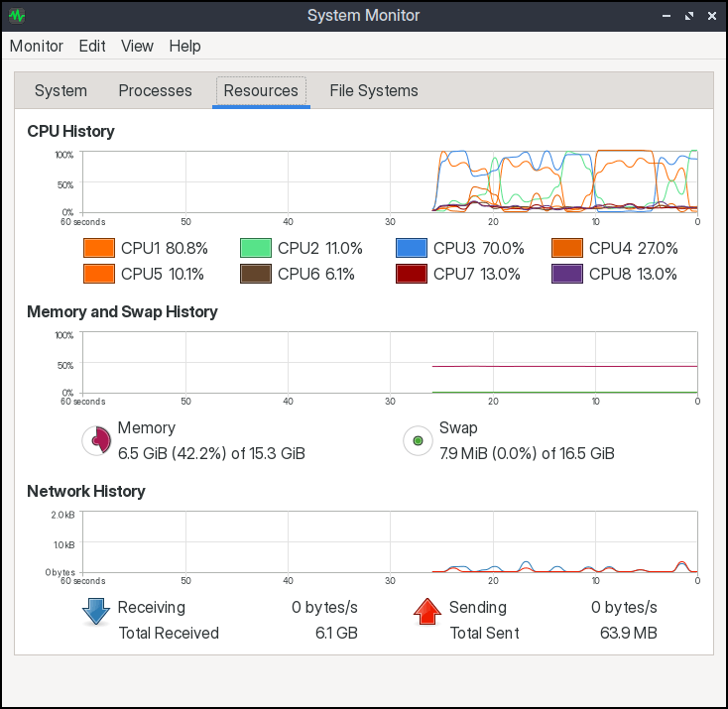Image resolution: width=728 pixels, height=709 pixels.
Task: Select the Resources tab
Action: [261, 90]
